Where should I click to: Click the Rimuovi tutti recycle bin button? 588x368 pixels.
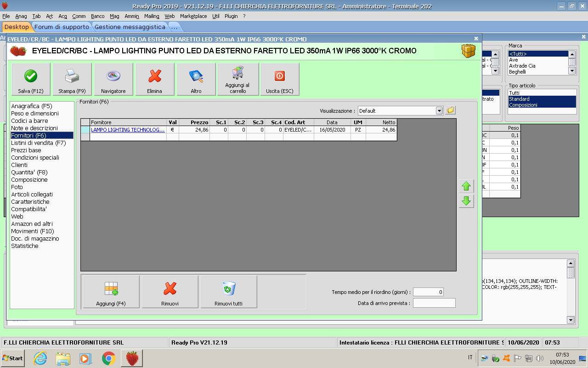229,292
